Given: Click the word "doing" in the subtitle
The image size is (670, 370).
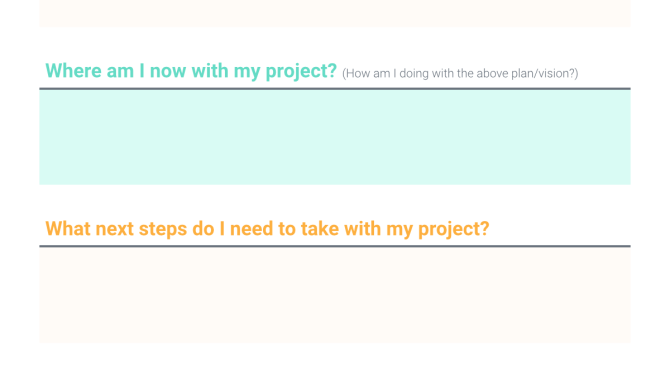Looking at the screenshot, I should pyautogui.click(x=414, y=73).
